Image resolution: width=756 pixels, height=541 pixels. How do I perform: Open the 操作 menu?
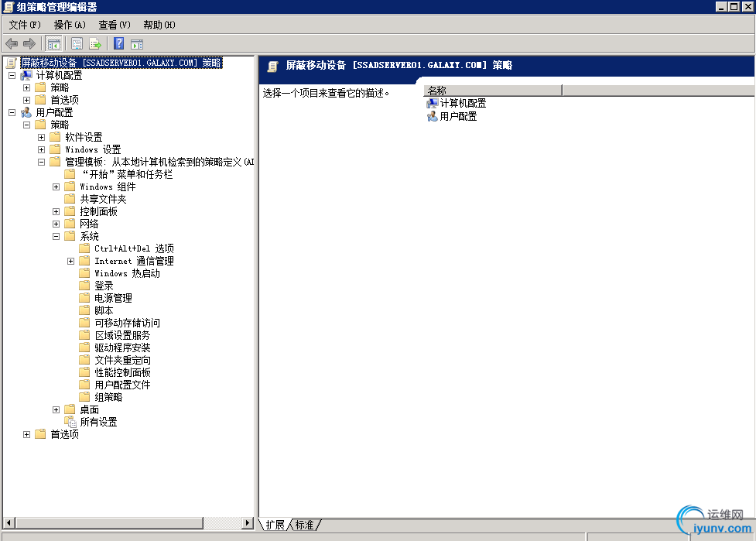(x=70, y=24)
